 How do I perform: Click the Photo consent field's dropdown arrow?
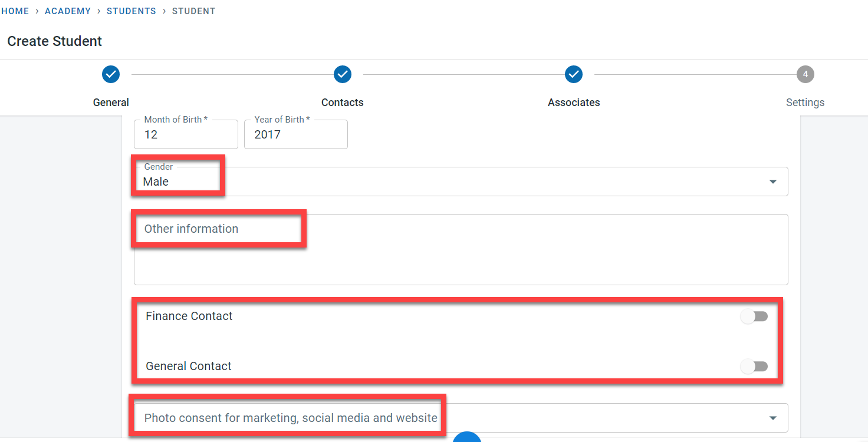tap(772, 418)
